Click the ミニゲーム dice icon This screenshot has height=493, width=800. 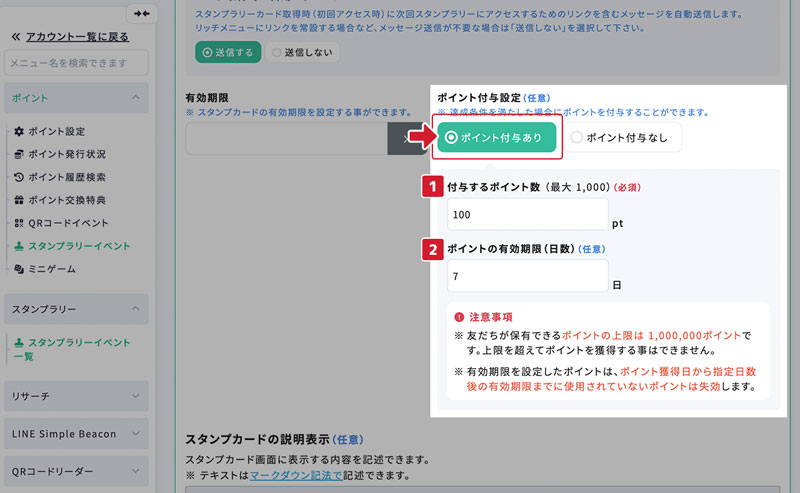click(19, 269)
